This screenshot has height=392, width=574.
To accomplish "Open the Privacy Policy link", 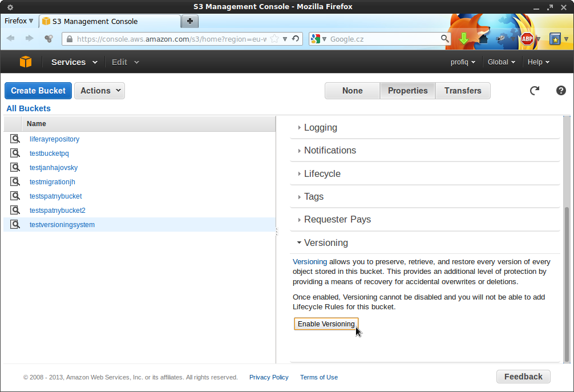I will tap(269, 377).
